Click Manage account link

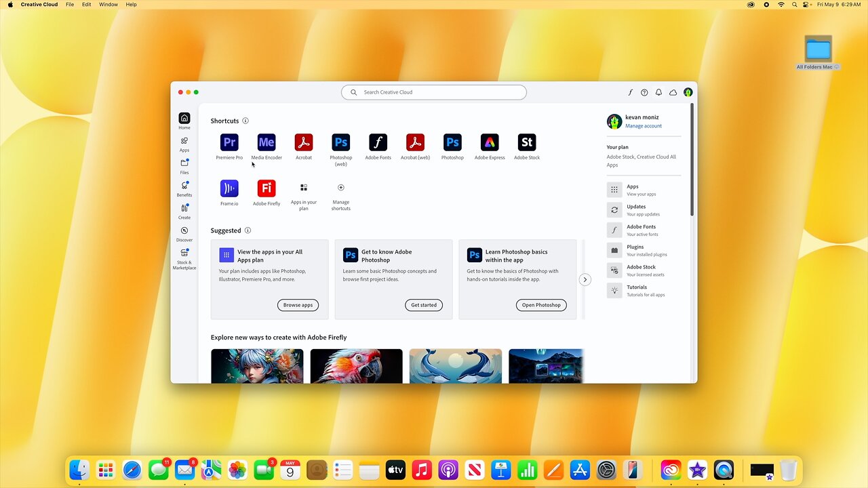click(x=644, y=126)
